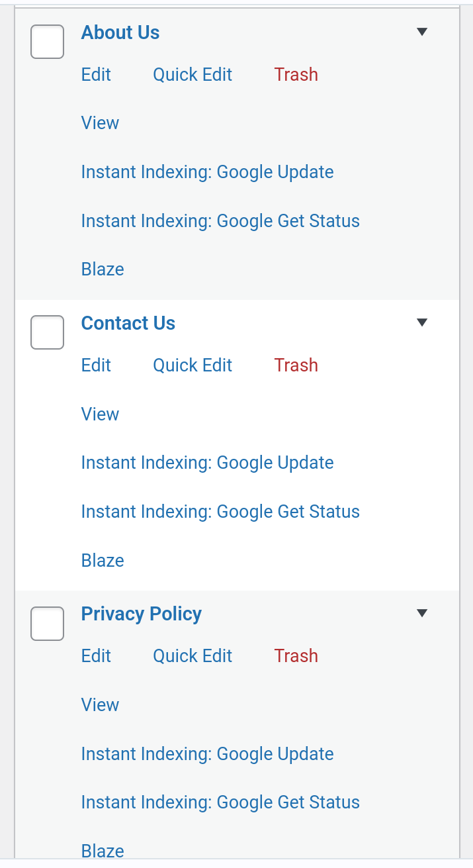Toggle the Contact Us row details arrow
The height and width of the screenshot is (868, 473).
(x=422, y=322)
